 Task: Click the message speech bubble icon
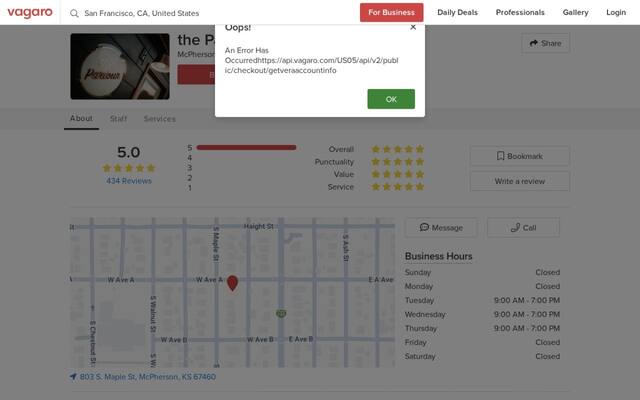pos(424,227)
